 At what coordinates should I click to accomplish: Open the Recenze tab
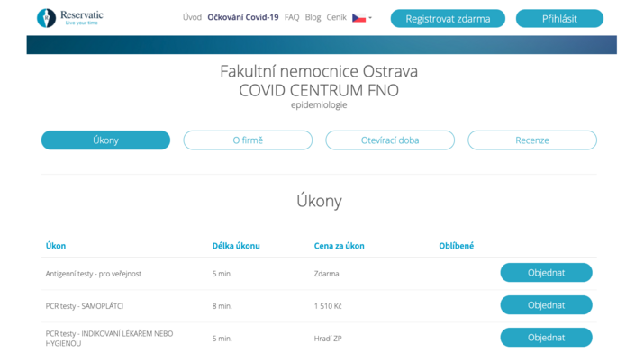[531, 140]
